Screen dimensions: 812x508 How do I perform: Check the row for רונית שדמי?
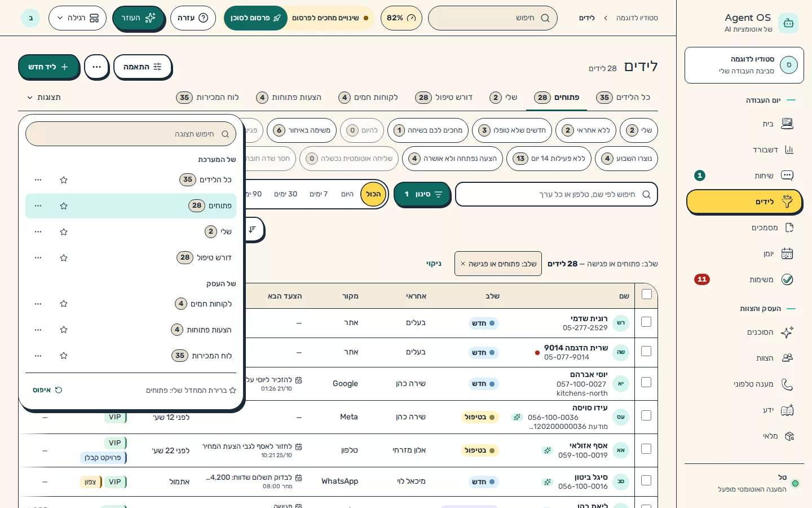point(646,322)
